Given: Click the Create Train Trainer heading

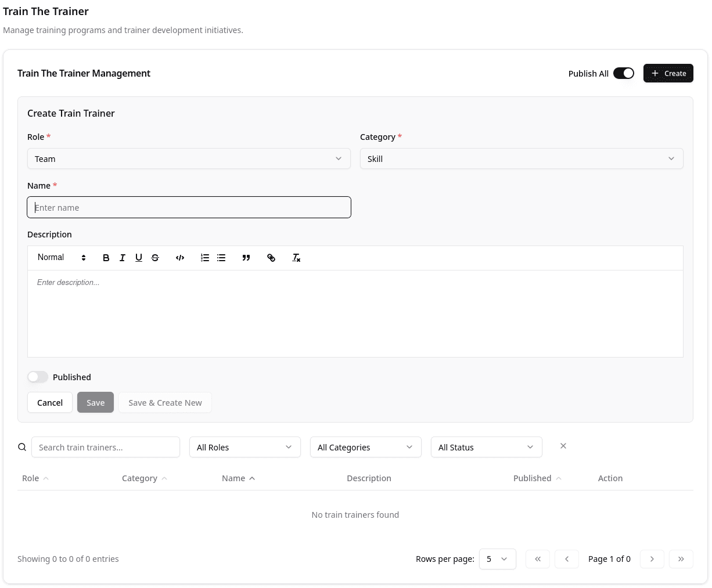Looking at the screenshot, I should click(71, 113).
